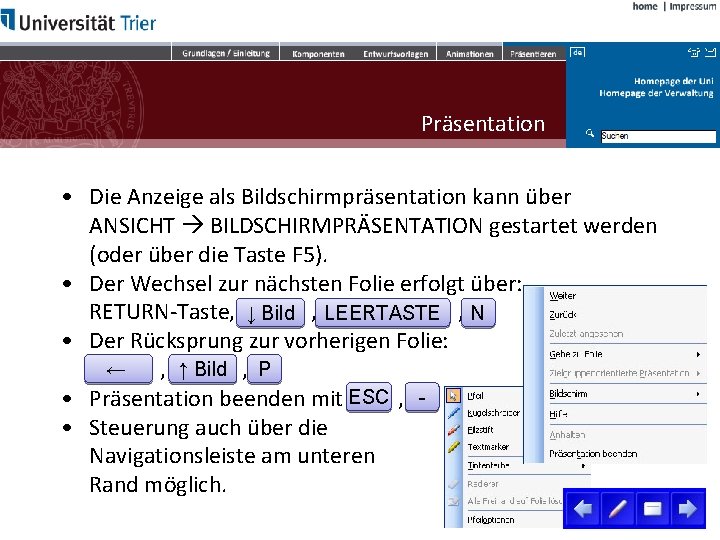Select 'Filzstift' in the pen menu
The height and width of the screenshot is (540, 720).
[480, 430]
